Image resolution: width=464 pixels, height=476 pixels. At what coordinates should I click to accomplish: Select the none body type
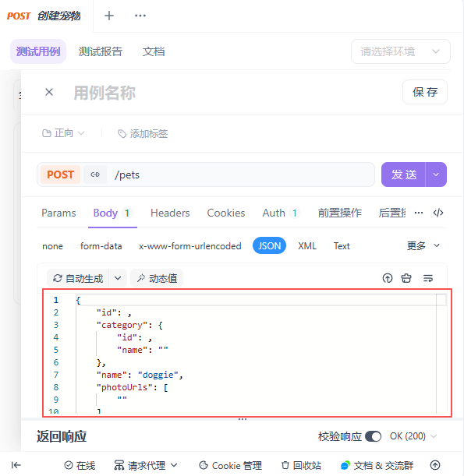tap(52, 246)
